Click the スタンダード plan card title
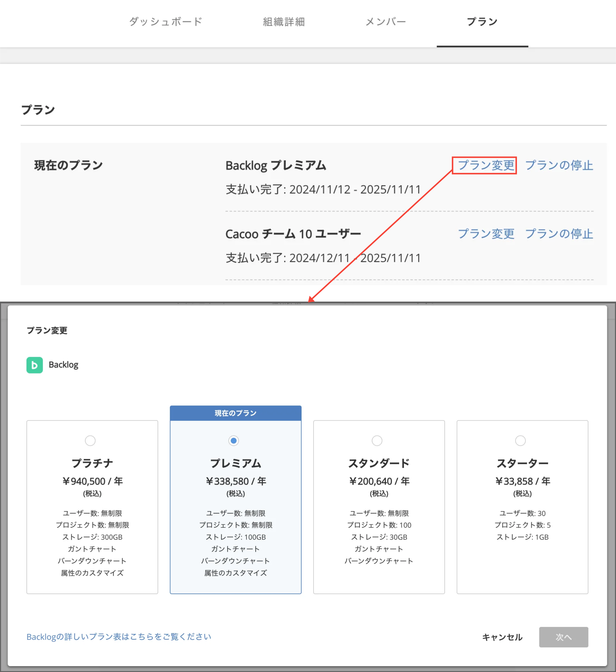The image size is (616, 672). (379, 463)
